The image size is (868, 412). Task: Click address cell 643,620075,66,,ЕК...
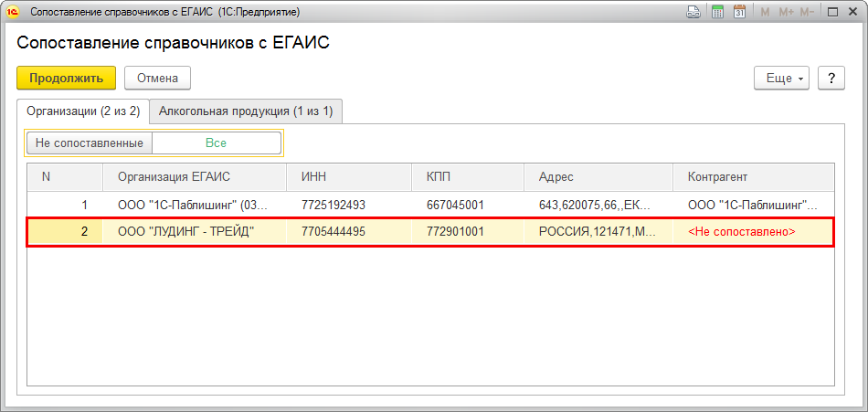(x=598, y=205)
